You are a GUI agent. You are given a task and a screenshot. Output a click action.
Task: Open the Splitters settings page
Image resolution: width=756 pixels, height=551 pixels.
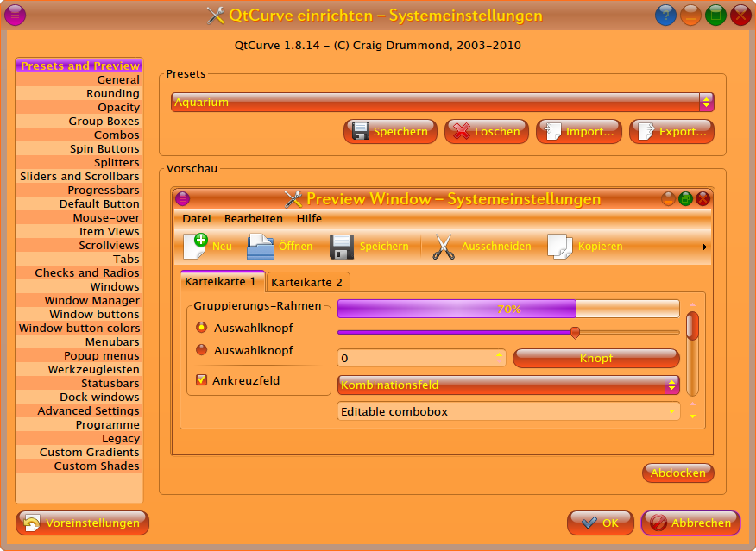pos(79,162)
